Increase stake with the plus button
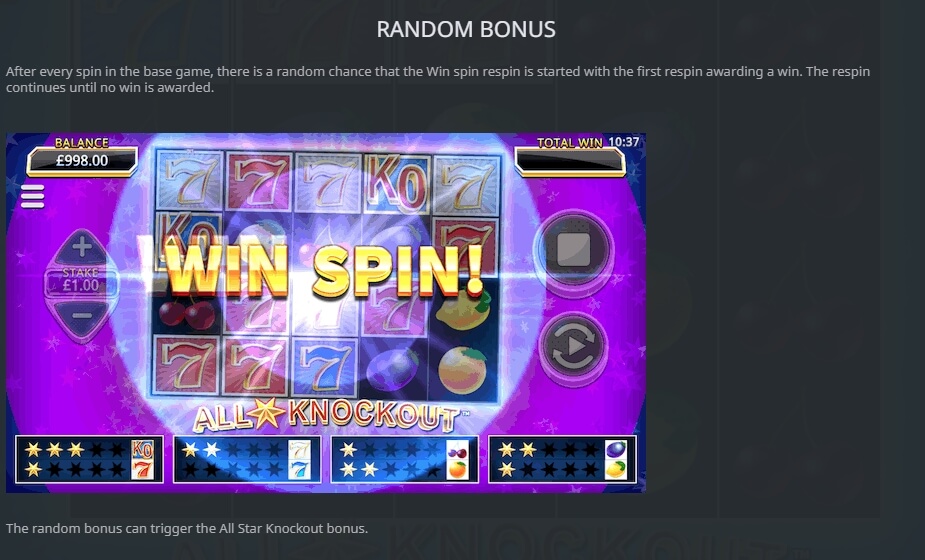The width and height of the screenshot is (925, 560). (81, 247)
